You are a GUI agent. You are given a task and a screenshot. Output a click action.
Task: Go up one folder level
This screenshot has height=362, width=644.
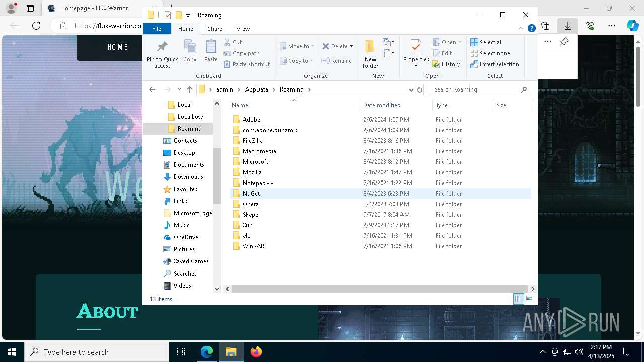pos(189,89)
